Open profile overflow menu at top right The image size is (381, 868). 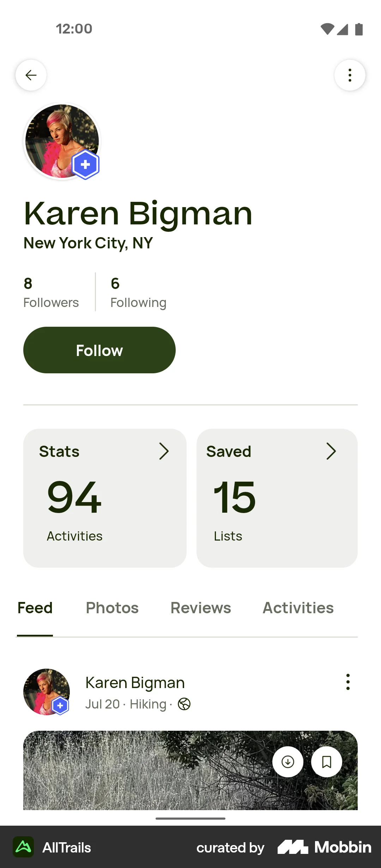coord(350,75)
